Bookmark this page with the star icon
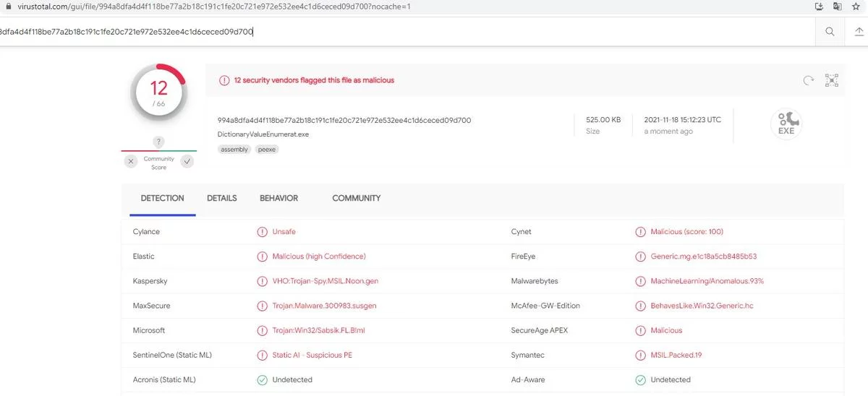The image size is (868, 396). click(856, 7)
